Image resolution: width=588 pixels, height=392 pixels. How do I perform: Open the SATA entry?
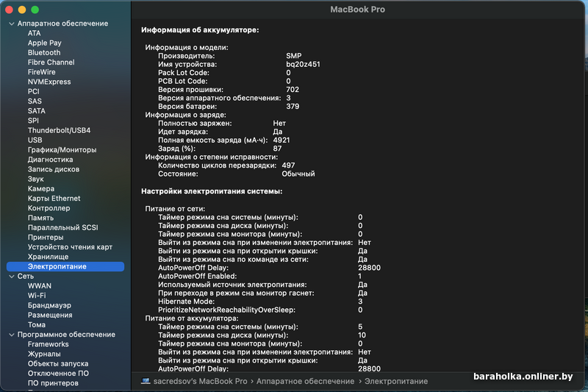pyautogui.click(x=36, y=111)
